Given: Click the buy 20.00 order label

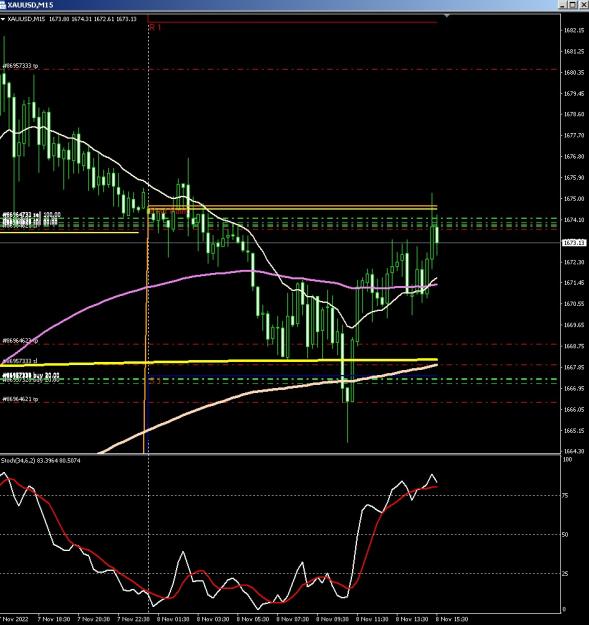Looking at the screenshot, I should [x=31, y=375].
